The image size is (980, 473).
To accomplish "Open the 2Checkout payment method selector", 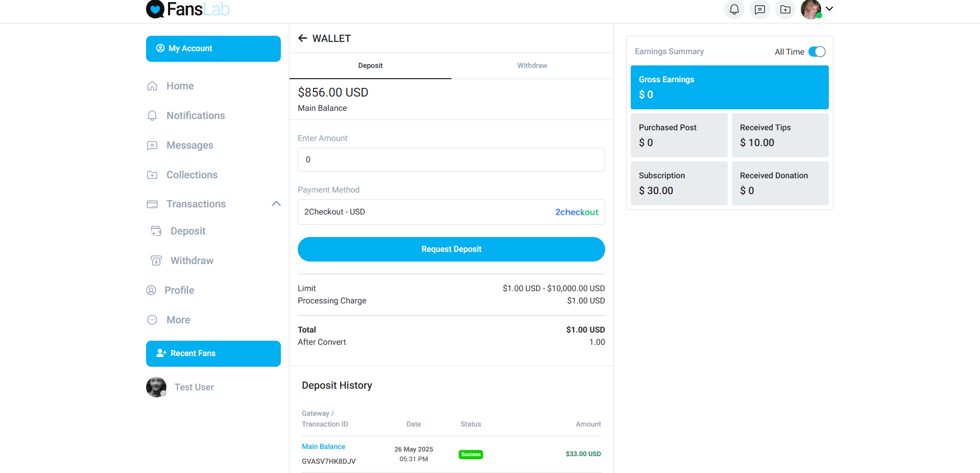I will tap(451, 212).
